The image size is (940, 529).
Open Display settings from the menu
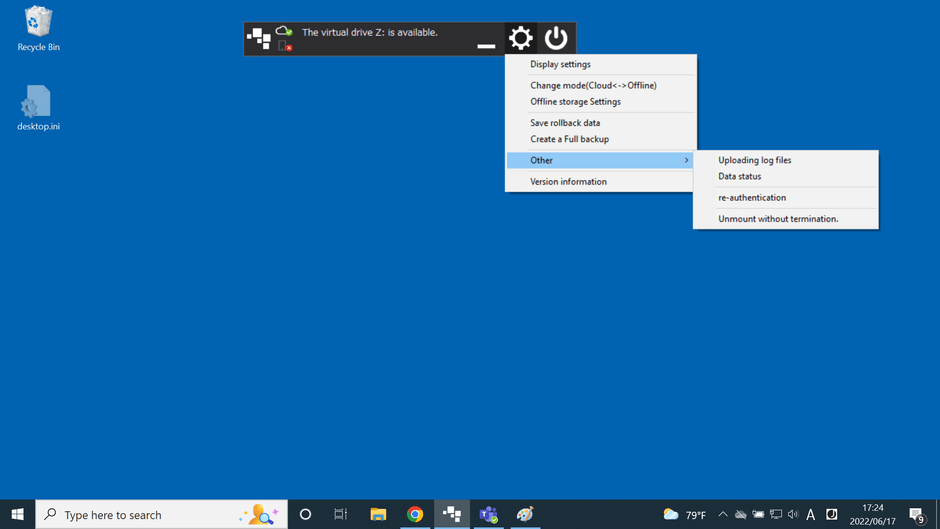[x=560, y=64]
